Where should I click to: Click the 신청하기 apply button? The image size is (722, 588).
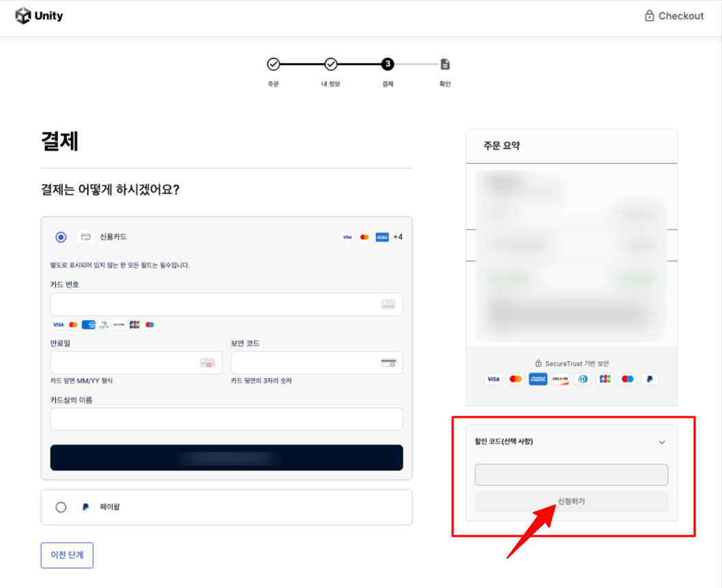pyautogui.click(x=572, y=501)
